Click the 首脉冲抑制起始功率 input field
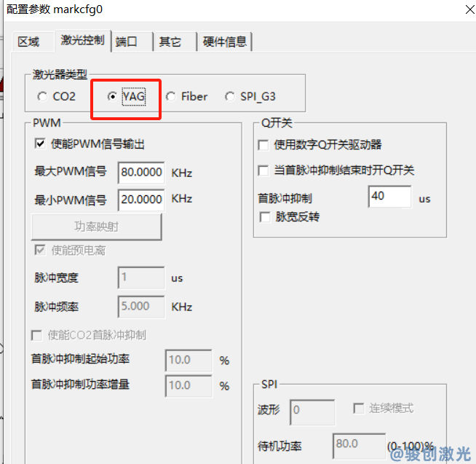 tap(189, 360)
